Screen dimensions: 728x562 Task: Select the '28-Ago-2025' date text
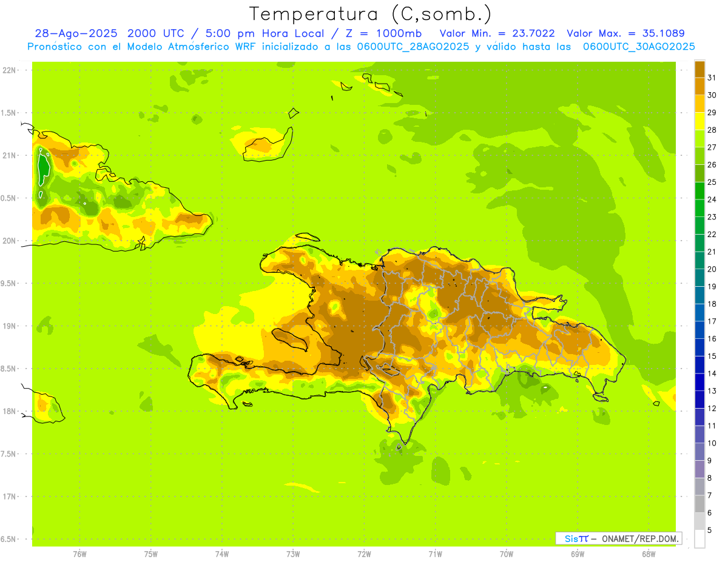76,34
